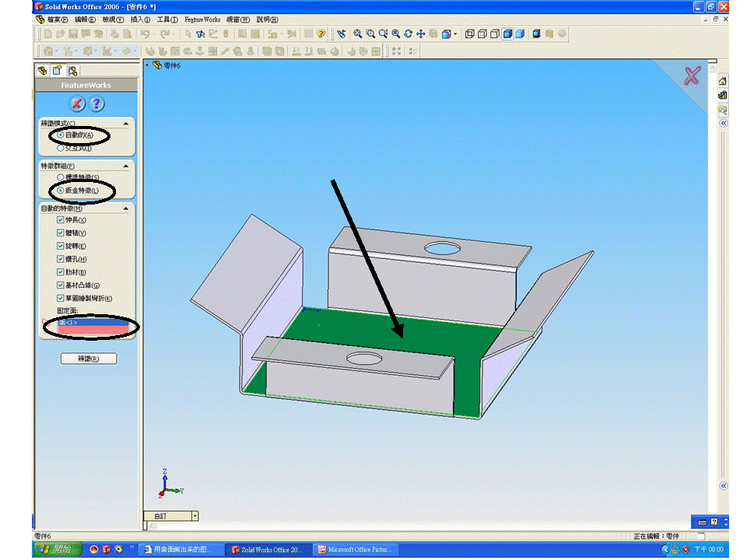Open the 說明(H) menu

point(267,19)
